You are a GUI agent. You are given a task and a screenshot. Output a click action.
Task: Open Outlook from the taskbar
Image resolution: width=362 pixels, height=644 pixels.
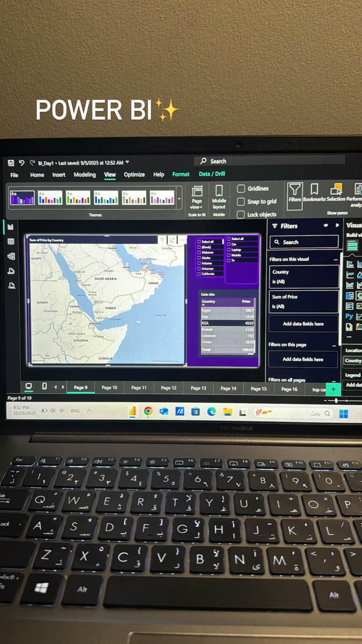tap(164, 412)
